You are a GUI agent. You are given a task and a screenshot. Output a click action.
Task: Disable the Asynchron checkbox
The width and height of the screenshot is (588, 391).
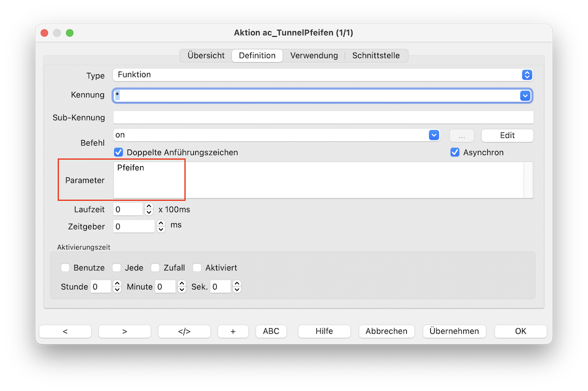(455, 153)
